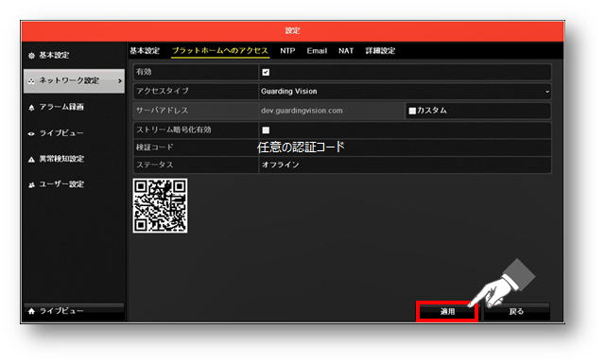605x364 pixels.
Task: Switch to the NTP tab
Action: [287, 51]
